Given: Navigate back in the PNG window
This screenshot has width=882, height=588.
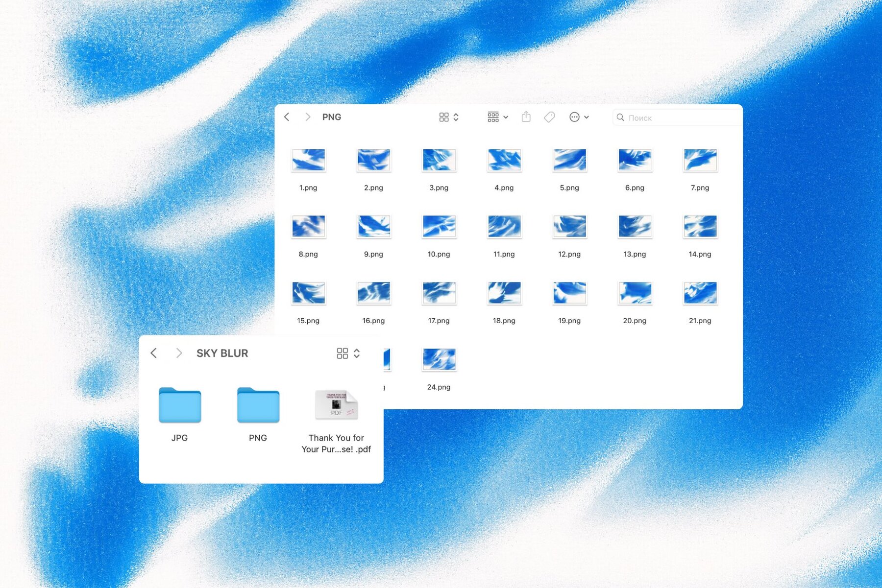Looking at the screenshot, I should 287,117.
